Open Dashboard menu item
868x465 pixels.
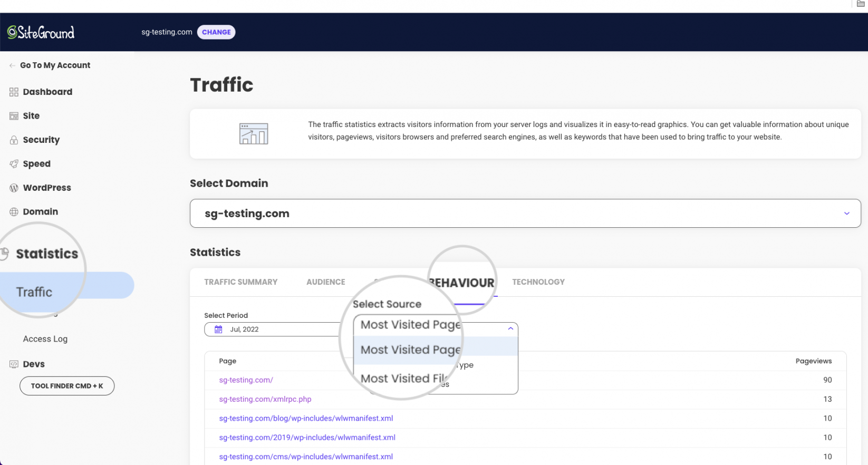tap(47, 92)
